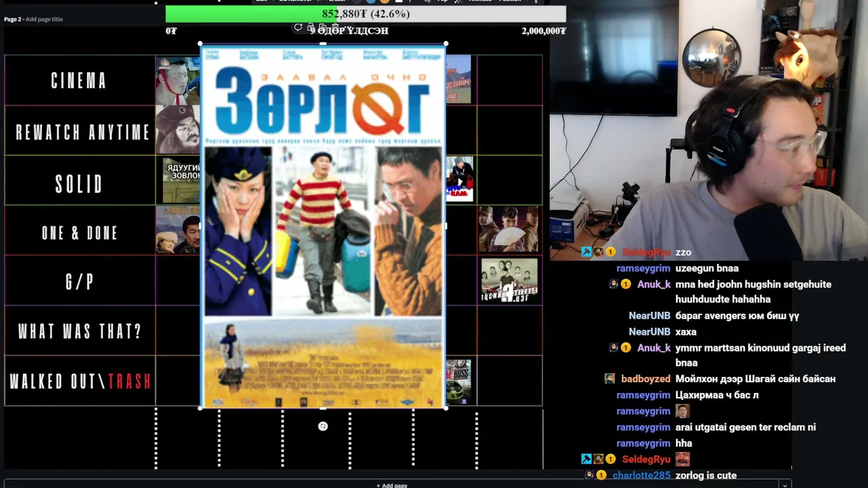The image size is (868, 488).
Task: Select the poster right of Зөрлөг in SOLID row
Action: pos(459,179)
